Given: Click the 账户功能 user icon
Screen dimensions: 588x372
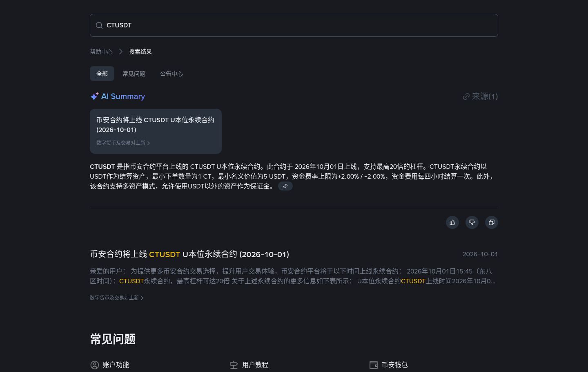Looking at the screenshot, I should tap(95, 365).
